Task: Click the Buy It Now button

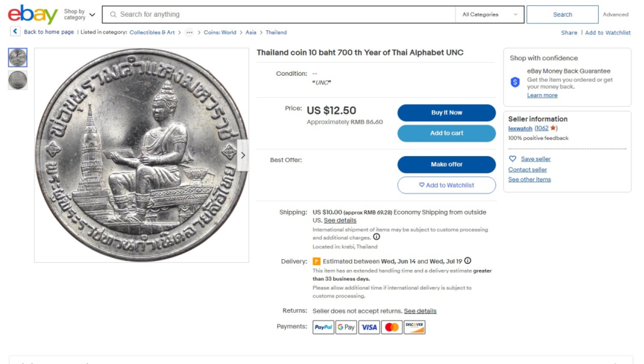Action: tap(447, 112)
